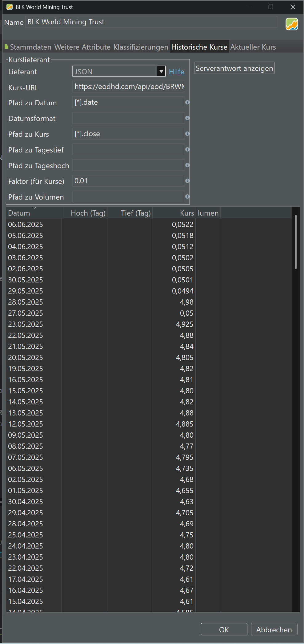Screen dimensions: 304x644
Task: Click the Kurs-URL input field
Action: coord(128,87)
